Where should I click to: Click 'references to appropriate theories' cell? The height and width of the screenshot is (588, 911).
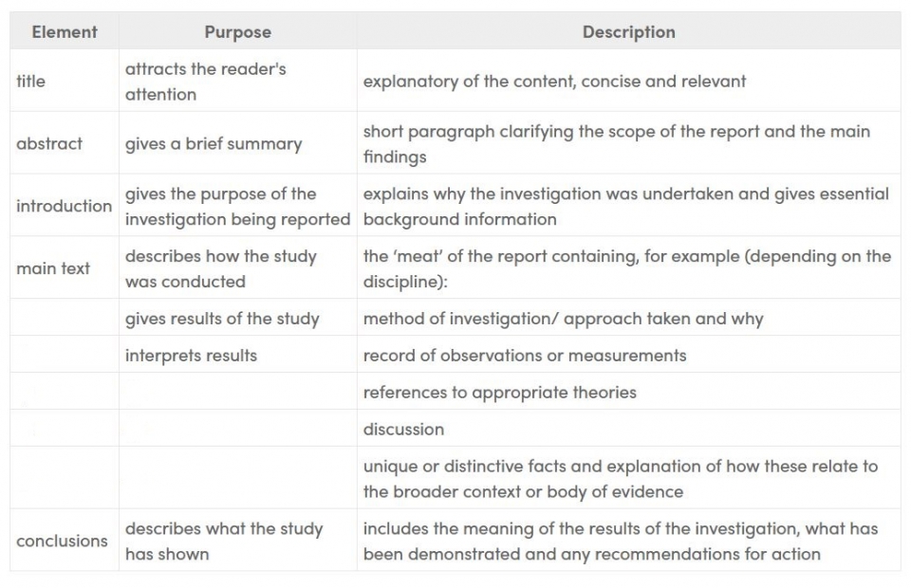click(x=628, y=392)
